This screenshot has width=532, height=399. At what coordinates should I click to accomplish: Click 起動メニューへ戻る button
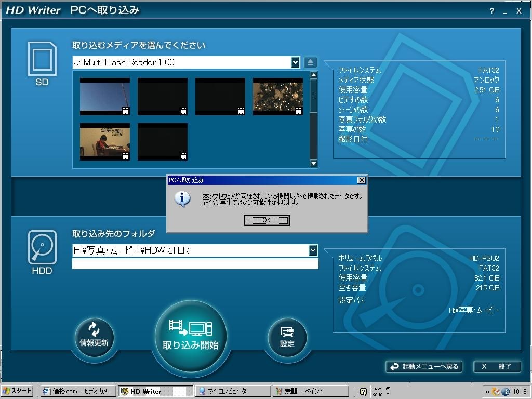click(424, 366)
